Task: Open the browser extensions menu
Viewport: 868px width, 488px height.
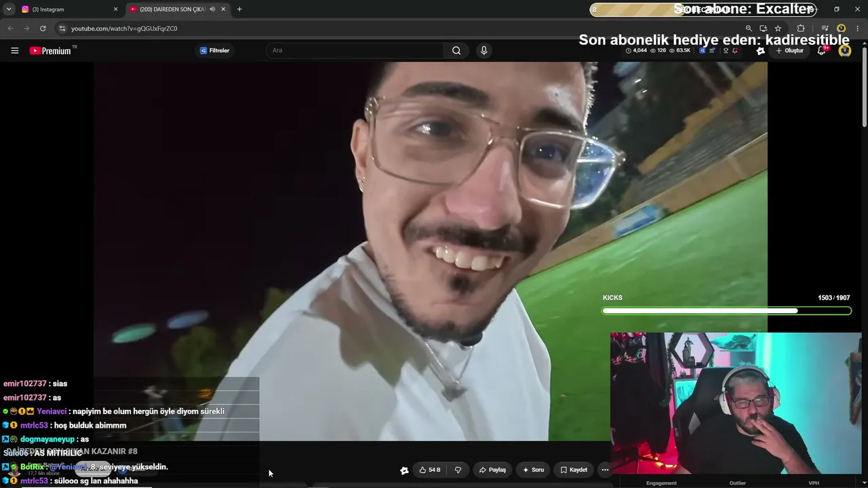Action: pos(801,28)
